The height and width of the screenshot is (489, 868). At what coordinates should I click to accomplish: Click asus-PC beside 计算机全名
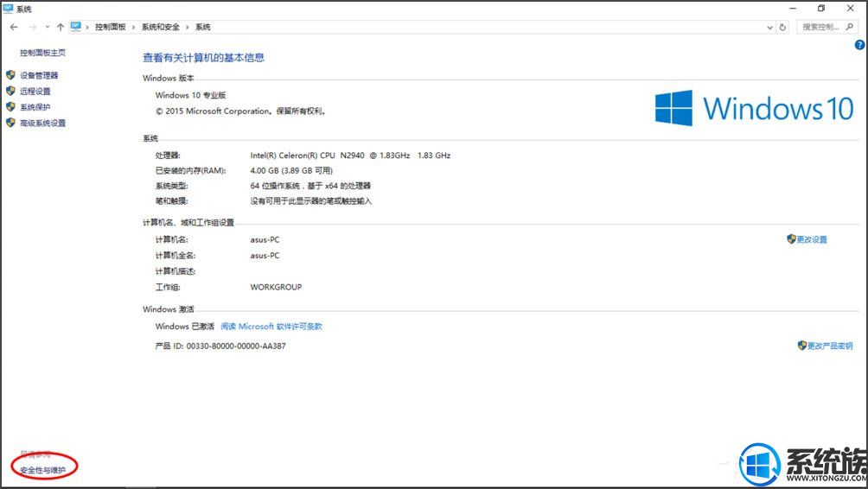pyautogui.click(x=265, y=256)
